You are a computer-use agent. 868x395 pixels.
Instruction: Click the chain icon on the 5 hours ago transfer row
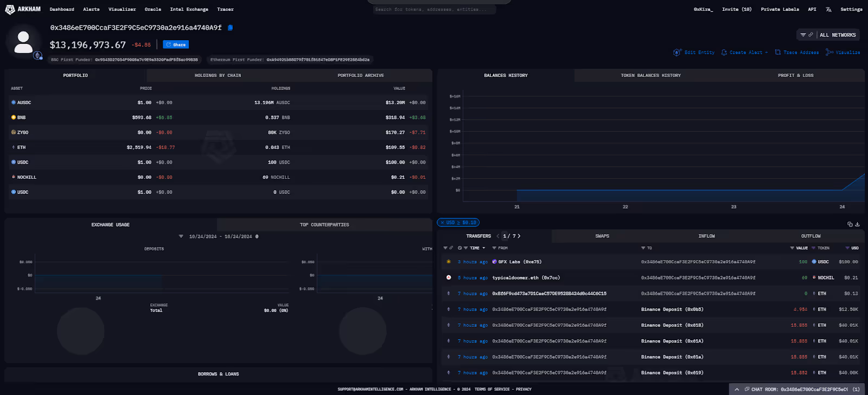pos(449,277)
